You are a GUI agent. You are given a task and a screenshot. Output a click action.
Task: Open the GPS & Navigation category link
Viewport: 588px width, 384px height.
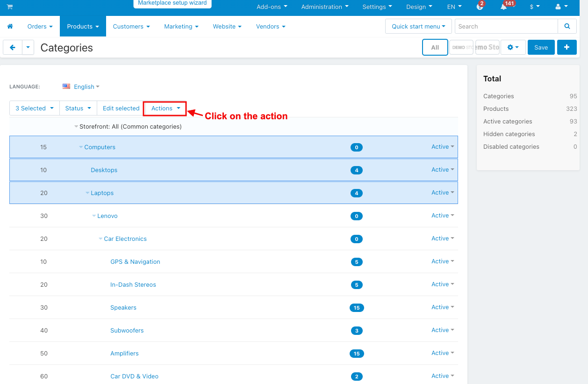pos(135,261)
